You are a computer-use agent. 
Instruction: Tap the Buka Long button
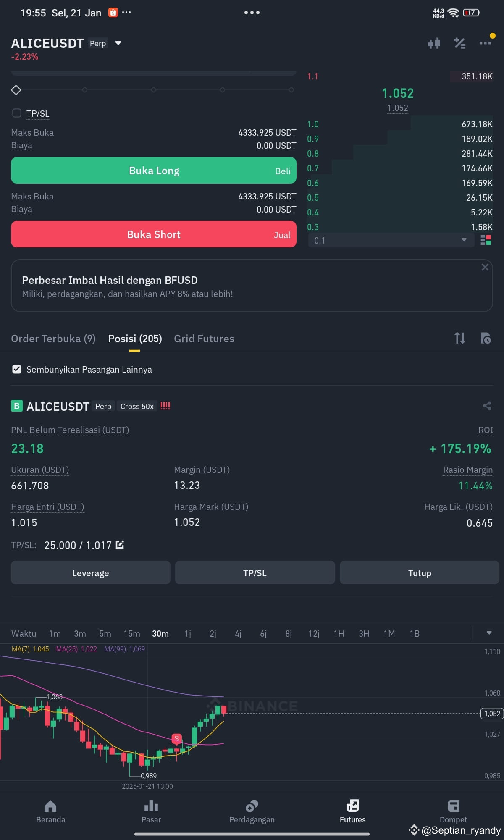click(154, 171)
